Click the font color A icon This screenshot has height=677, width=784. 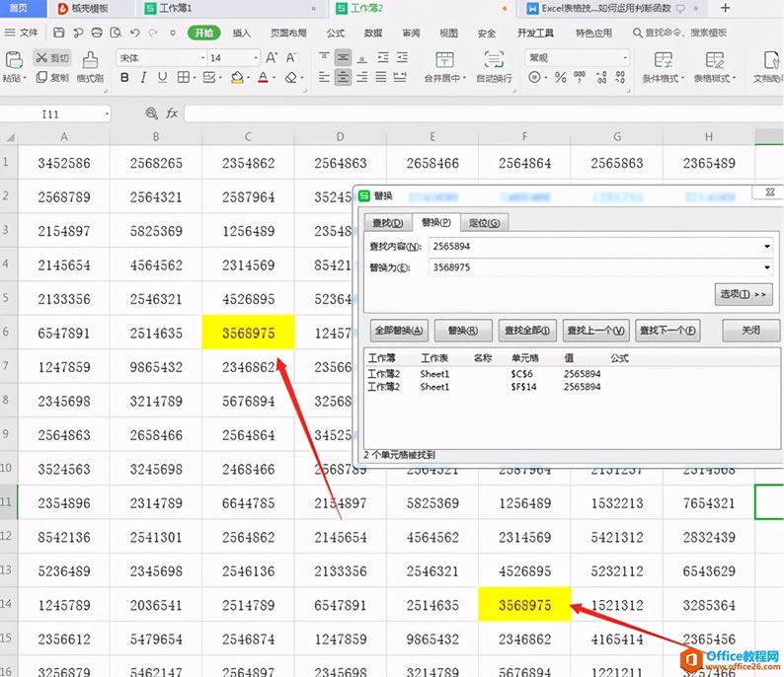263,77
